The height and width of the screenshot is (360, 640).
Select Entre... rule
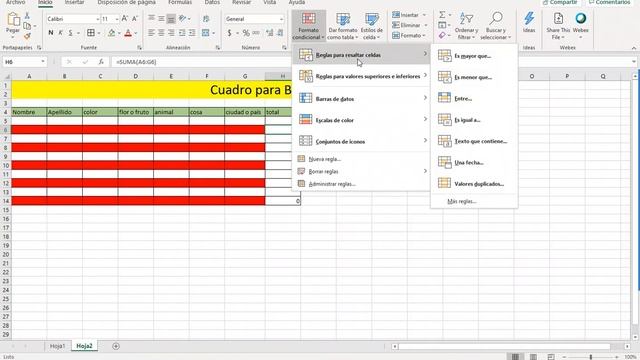click(474, 98)
